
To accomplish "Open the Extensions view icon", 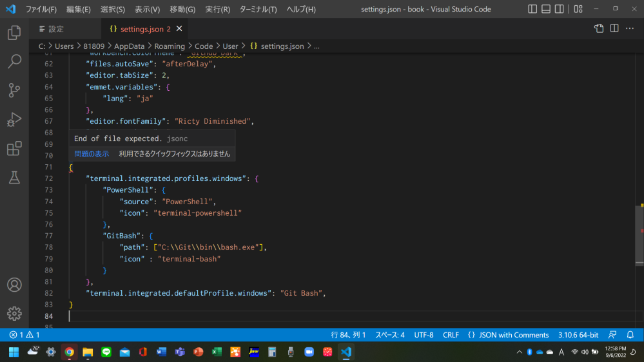I will click(14, 149).
